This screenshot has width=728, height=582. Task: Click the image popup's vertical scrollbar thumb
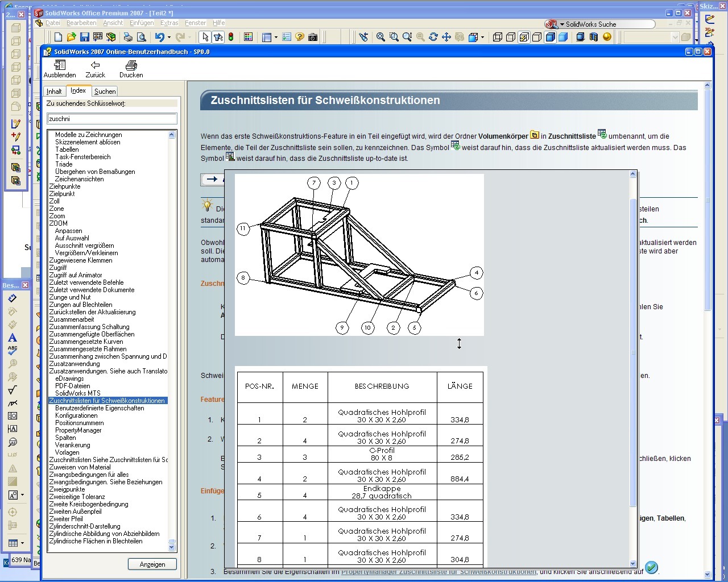633,352
